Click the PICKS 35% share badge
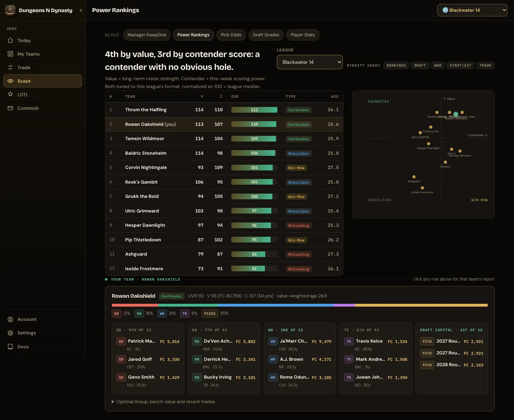The image size is (514, 420). click(210, 314)
